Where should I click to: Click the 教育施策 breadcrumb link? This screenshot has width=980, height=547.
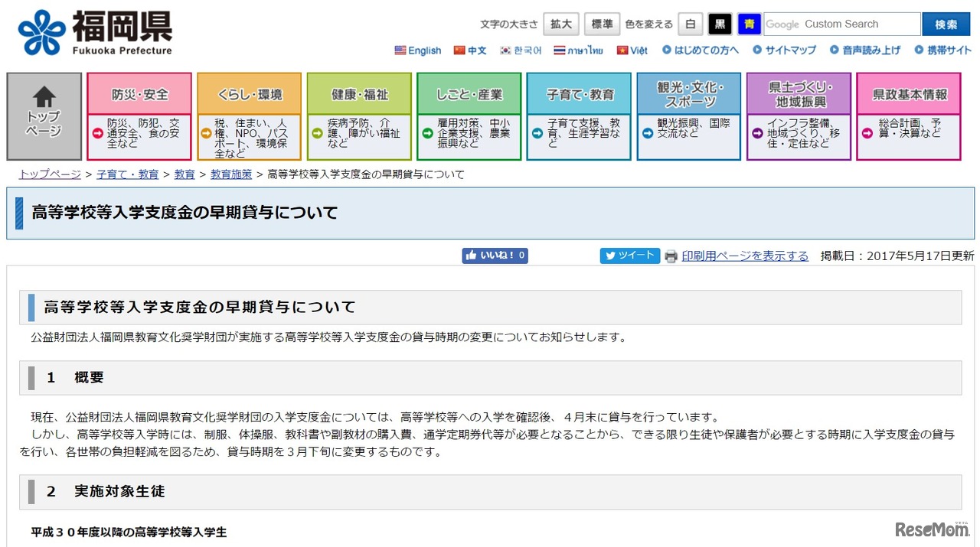click(x=231, y=174)
